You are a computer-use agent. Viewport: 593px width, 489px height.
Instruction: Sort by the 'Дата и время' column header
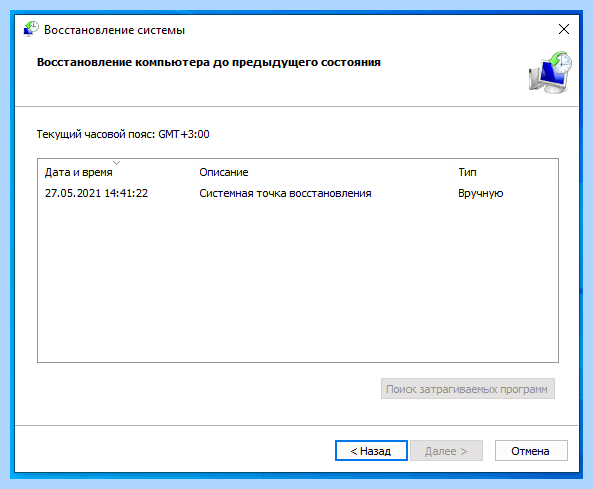[x=116, y=172]
